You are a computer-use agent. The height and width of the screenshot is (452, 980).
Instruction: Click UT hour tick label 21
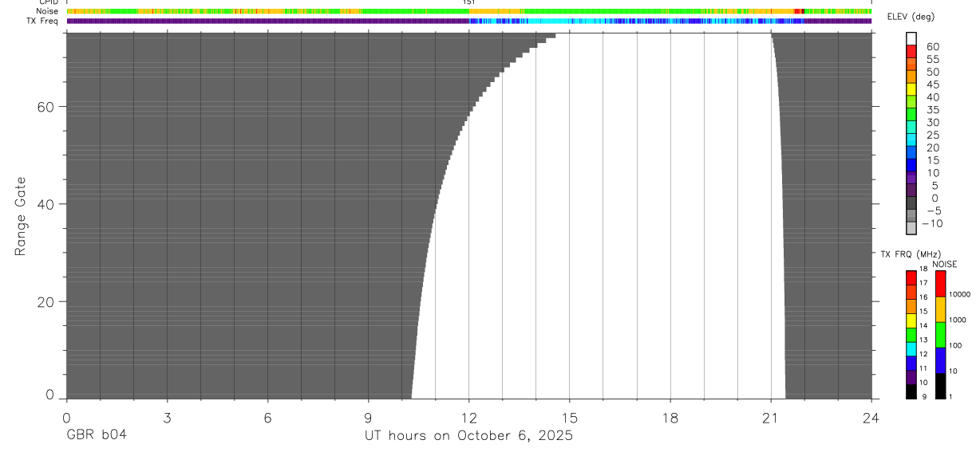pos(771,417)
